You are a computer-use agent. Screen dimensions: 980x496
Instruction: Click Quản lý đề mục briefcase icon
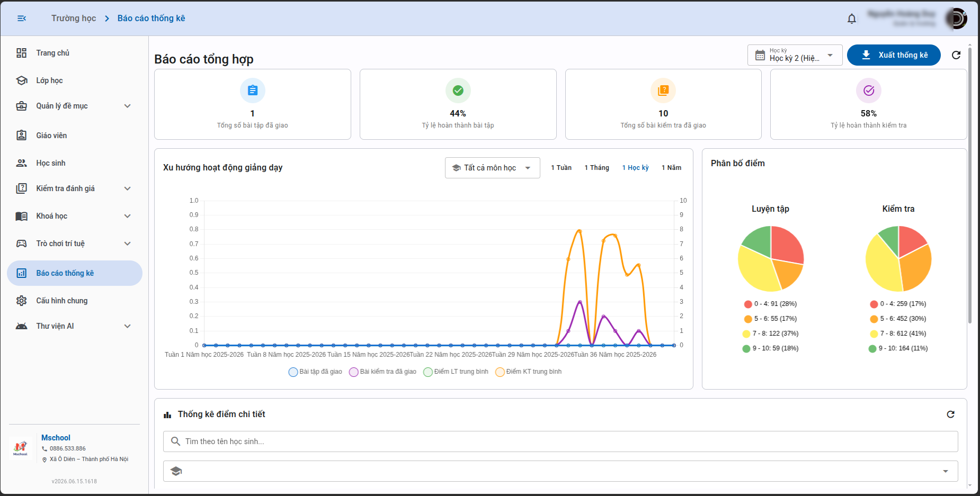pos(22,106)
